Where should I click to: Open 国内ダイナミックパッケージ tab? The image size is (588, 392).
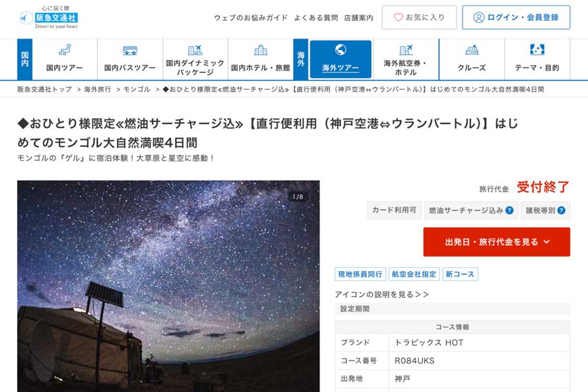(195, 59)
